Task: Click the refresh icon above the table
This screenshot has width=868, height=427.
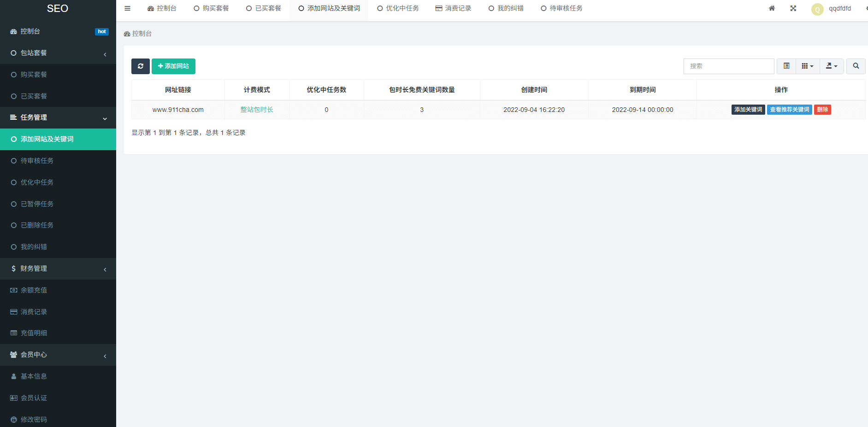Action: tap(140, 66)
